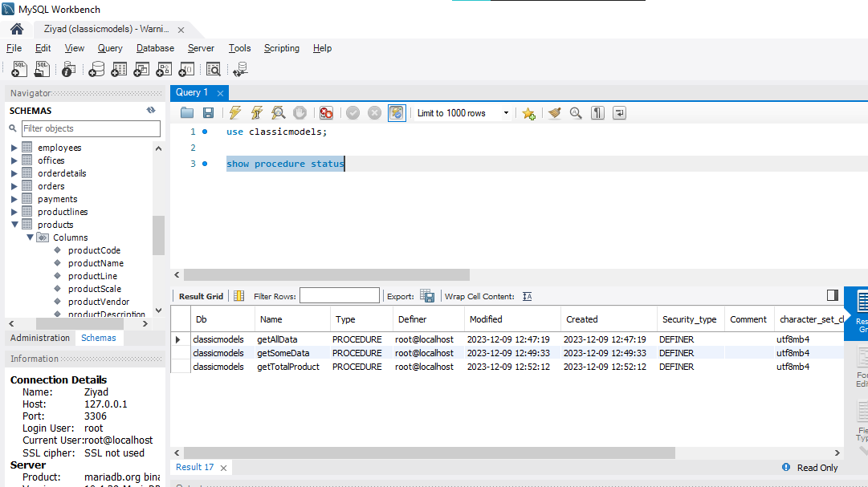Create new view toolbar icon
The image size is (868, 487).
click(141, 69)
